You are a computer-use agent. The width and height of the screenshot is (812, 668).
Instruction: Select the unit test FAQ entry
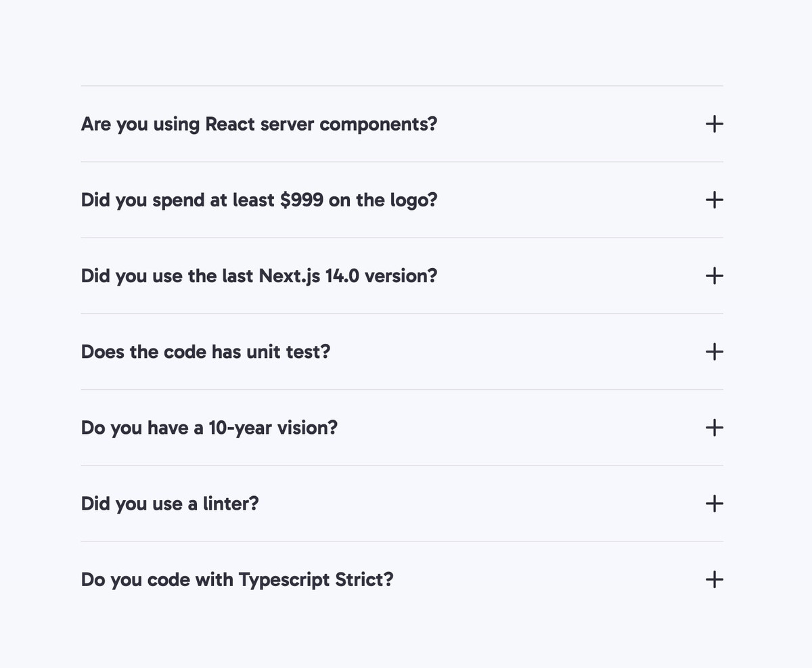pos(402,351)
